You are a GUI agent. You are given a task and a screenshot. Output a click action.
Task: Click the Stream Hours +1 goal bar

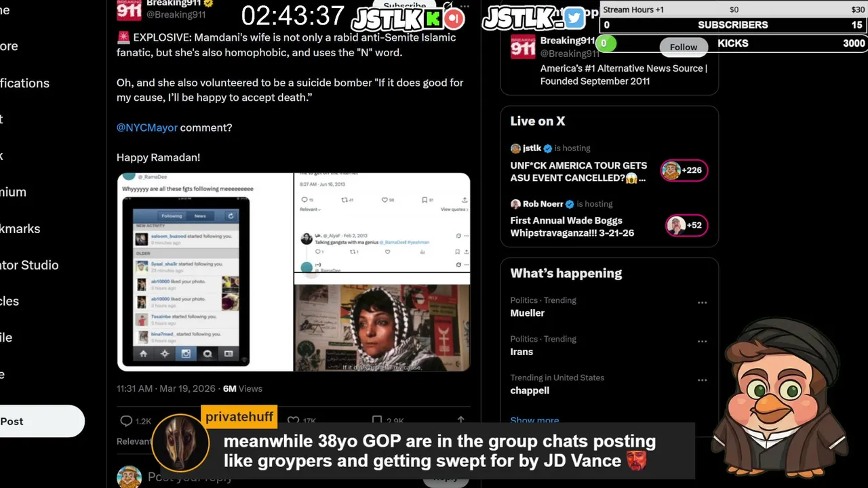point(733,9)
